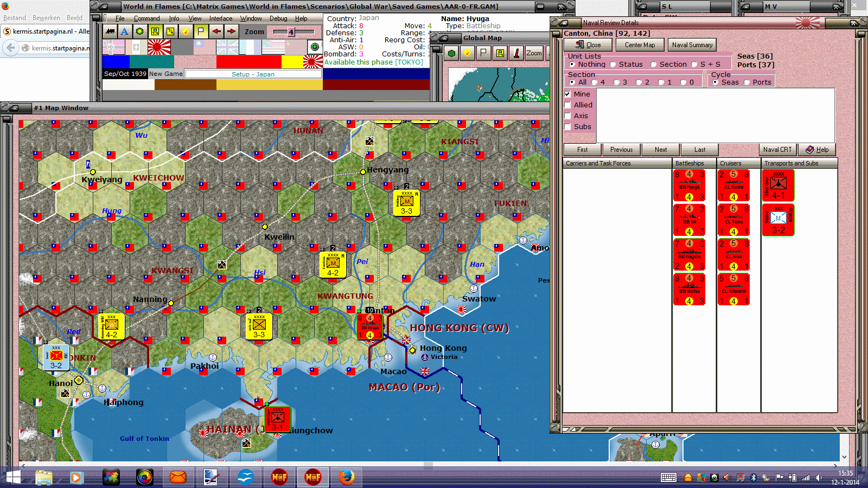Screen dimensions: 868x488
Task: Uncheck the Mine checkbox
Action: pyautogui.click(x=567, y=94)
